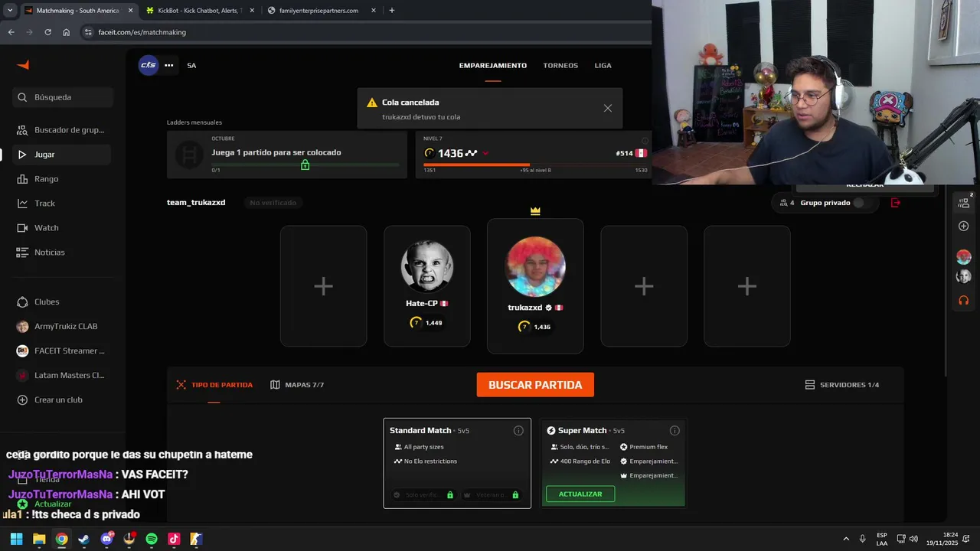Viewport: 980px width, 551px height.
Task: Switch to the TORNEOS tab
Action: [x=560, y=66]
